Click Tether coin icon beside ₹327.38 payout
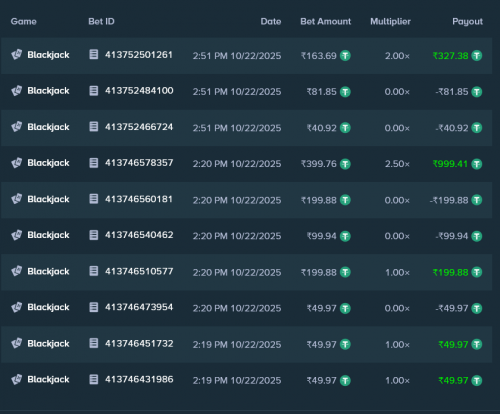The width and height of the screenshot is (500, 414). pos(477,55)
